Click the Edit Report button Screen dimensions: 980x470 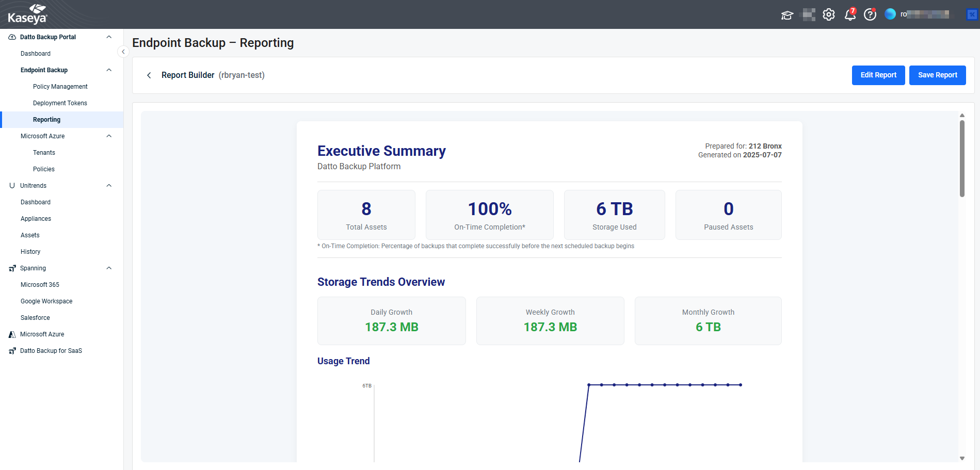point(878,75)
